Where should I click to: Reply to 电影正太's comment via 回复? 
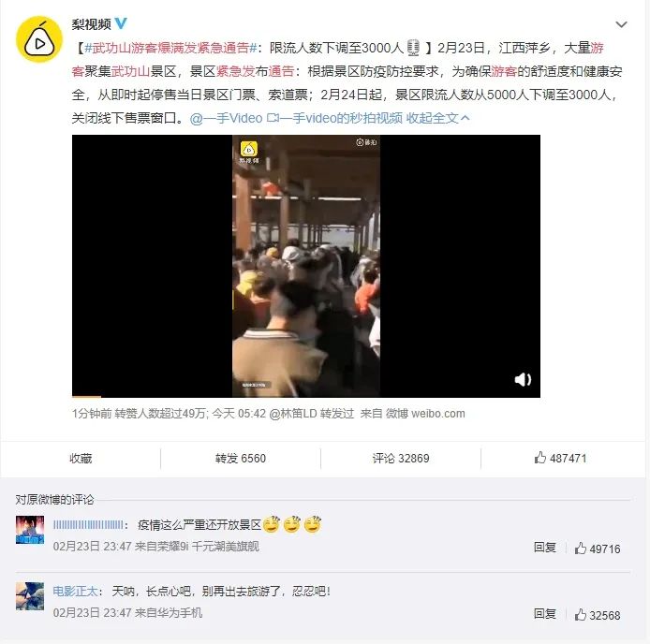coord(545,614)
